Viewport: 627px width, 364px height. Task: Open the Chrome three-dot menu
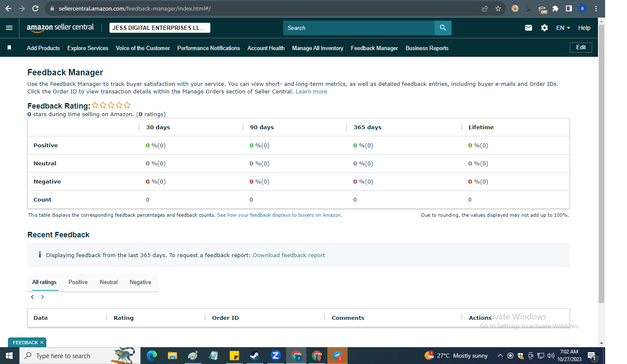click(596, 8)
